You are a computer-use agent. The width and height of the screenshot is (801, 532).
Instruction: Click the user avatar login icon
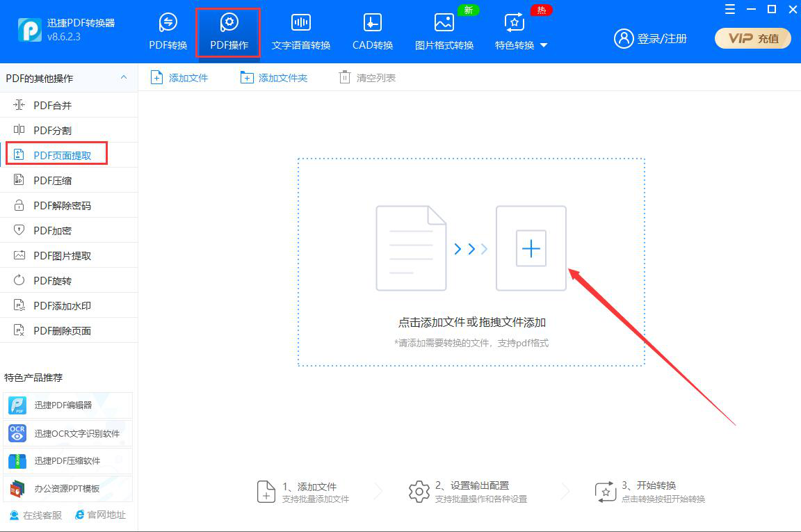pyautogui.click(x=624, y=38)
